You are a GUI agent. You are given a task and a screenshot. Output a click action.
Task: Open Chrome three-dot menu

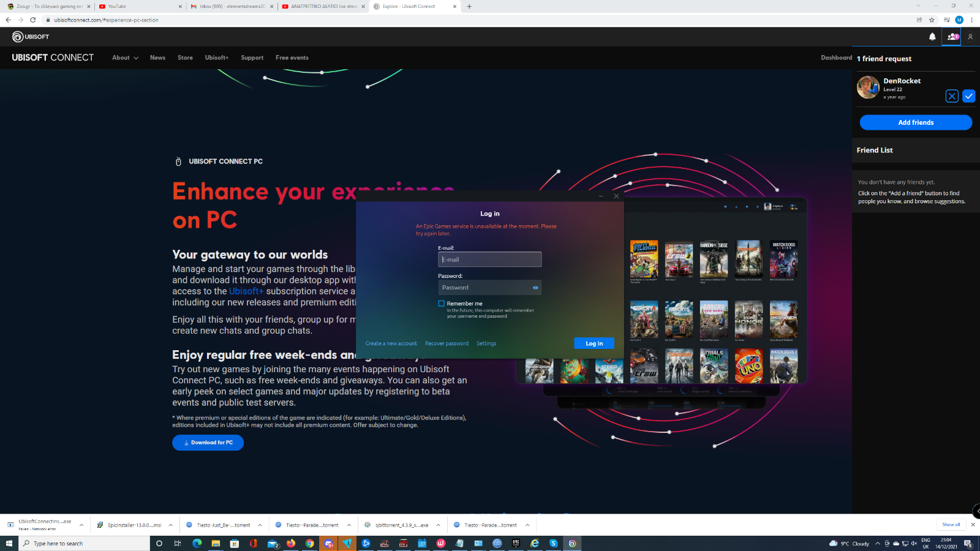(x=971, y=20)
